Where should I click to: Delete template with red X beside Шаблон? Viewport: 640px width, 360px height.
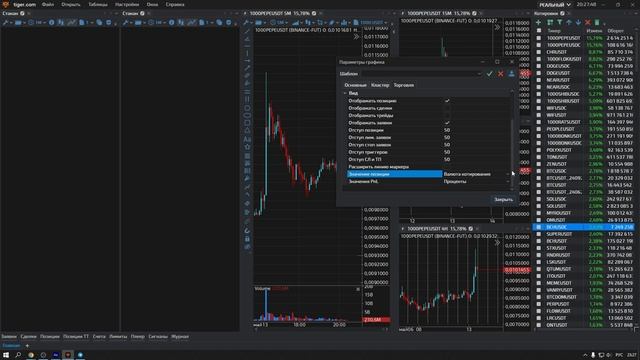point(500,74)
